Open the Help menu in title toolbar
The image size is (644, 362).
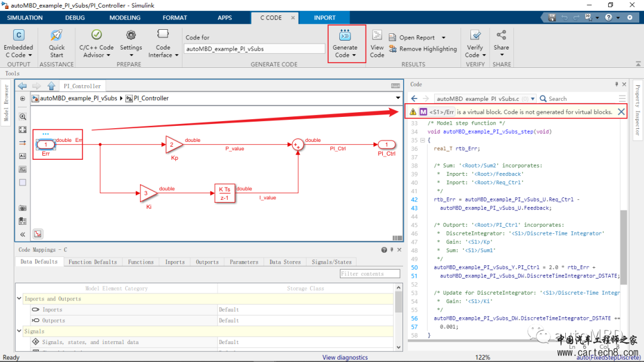tap(609, 18)
